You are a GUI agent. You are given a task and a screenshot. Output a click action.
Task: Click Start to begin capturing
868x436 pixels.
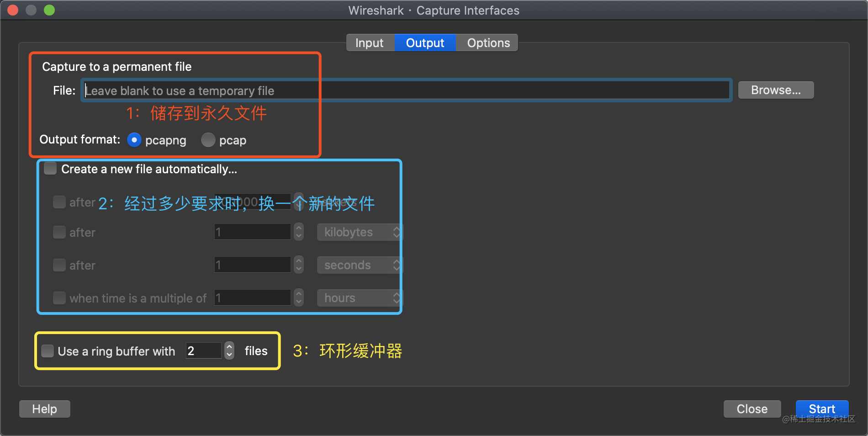click(822, 409)
